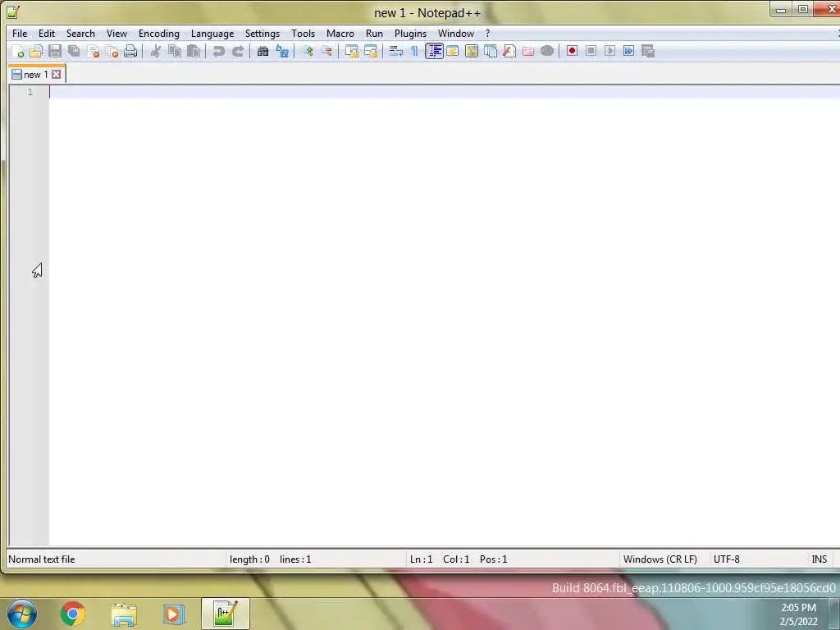Open the Plugins menu
The image size is (840, 630).
(x=410, y=33)
